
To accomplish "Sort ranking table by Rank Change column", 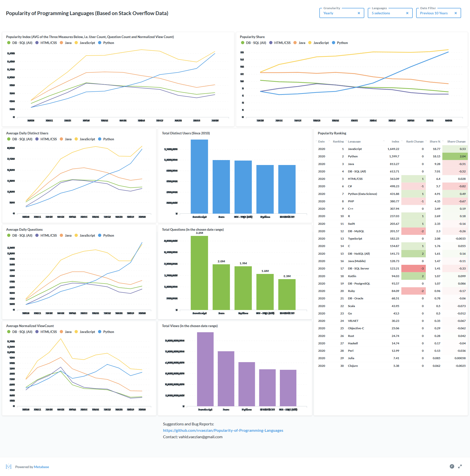I will pos(415,142).
